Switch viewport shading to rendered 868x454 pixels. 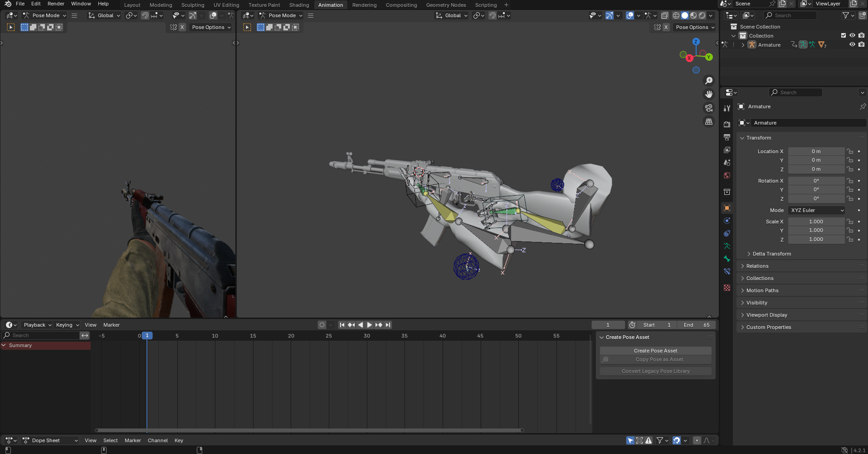pyautogui.click(x=702, y=15)
